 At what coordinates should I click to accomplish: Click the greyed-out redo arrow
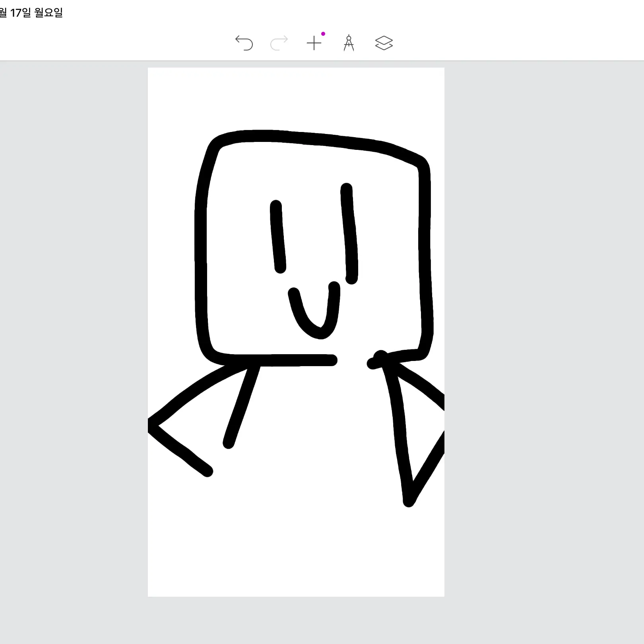point(279,43)
